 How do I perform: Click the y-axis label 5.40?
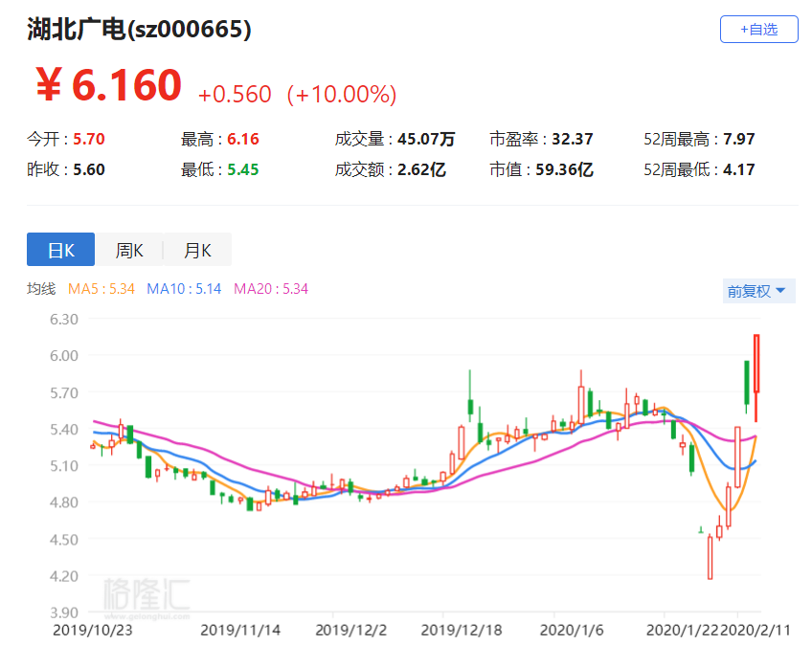tap(64, 429)
